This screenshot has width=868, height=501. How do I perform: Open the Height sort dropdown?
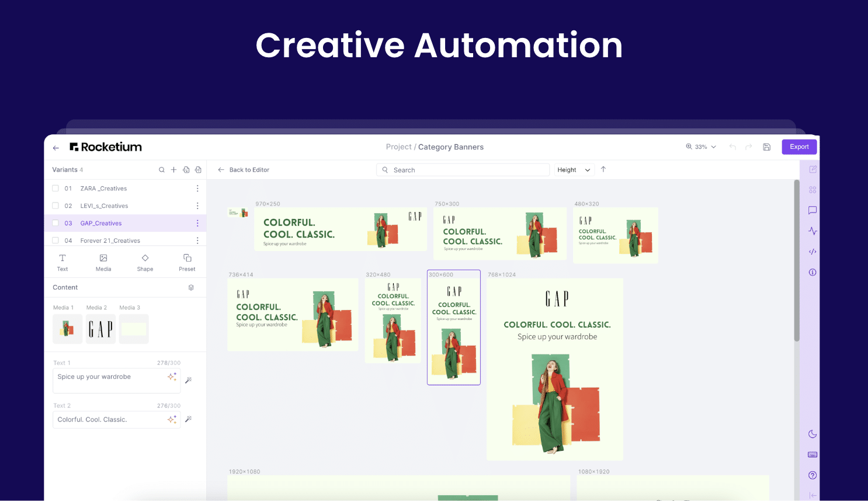574,170
